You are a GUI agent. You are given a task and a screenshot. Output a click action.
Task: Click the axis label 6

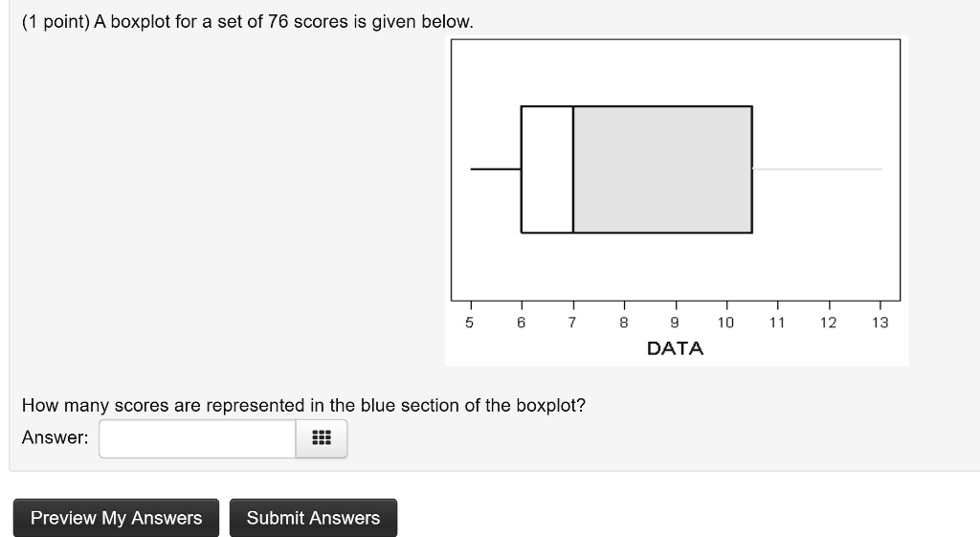[522, 323]
